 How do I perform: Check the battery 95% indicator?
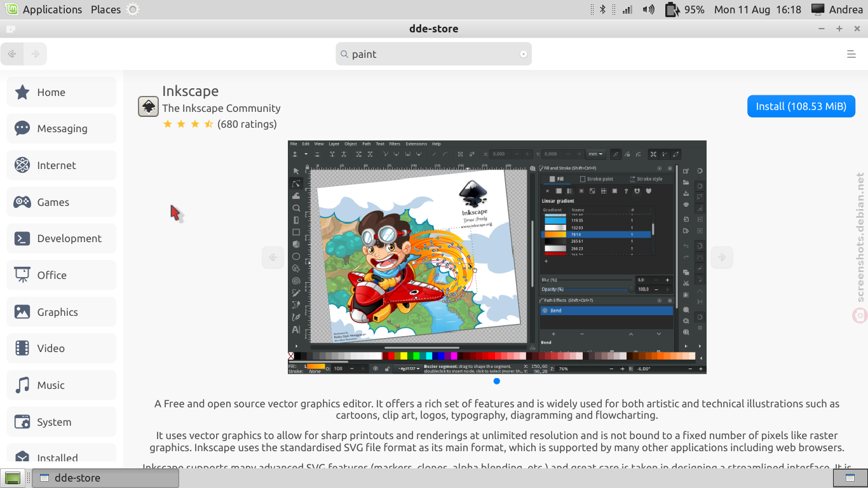click(x=684, y=10)
